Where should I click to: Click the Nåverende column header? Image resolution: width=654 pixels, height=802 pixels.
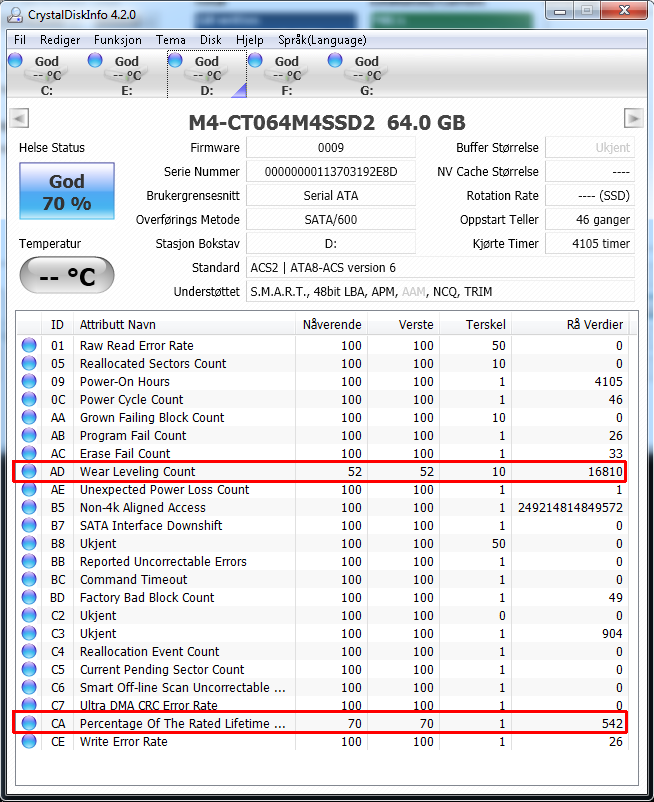[331, 325]
